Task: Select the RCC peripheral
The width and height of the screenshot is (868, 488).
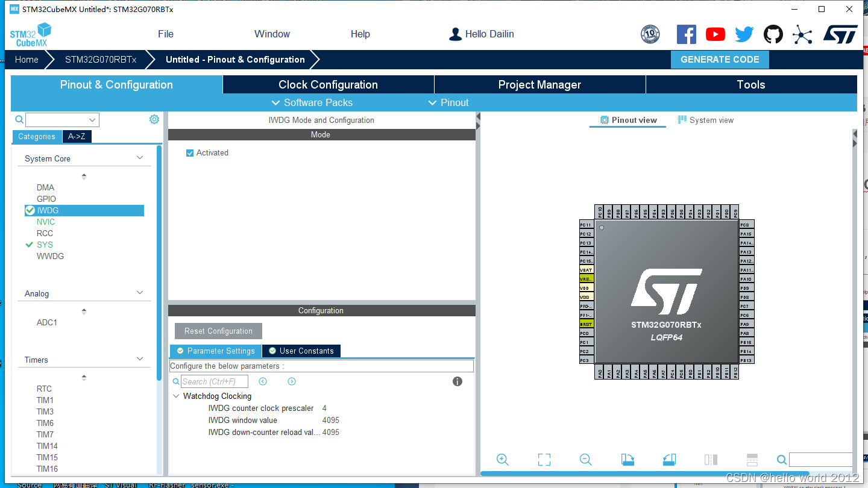Action: (45, 233)
